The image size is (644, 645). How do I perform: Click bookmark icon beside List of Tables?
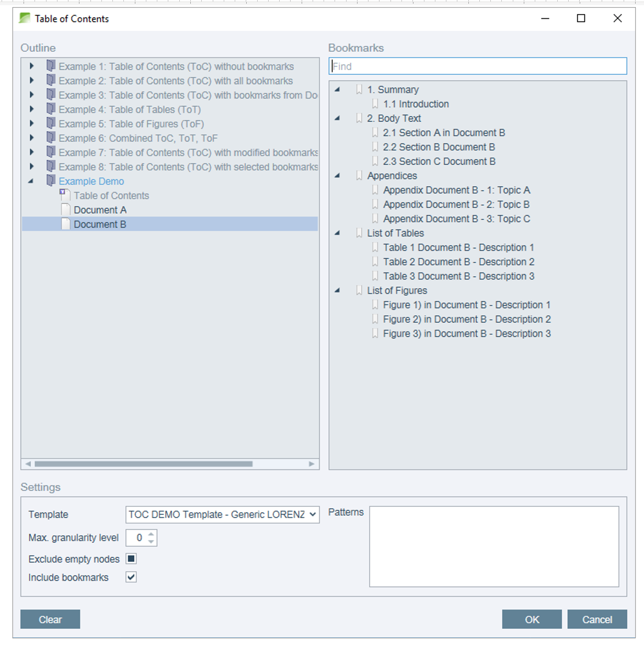(x=359, y=233)
